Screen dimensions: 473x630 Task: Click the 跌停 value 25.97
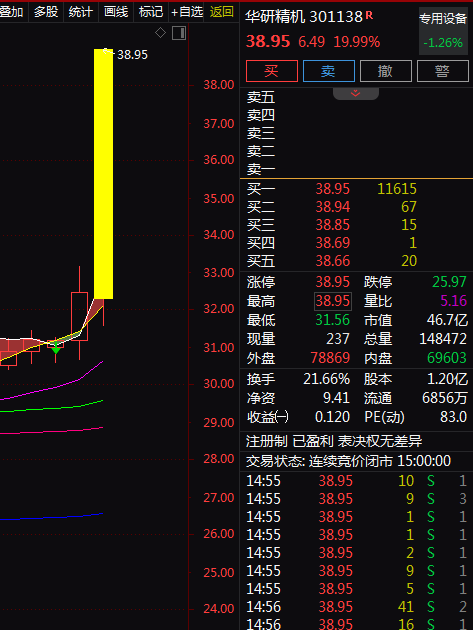click(449, 282)
